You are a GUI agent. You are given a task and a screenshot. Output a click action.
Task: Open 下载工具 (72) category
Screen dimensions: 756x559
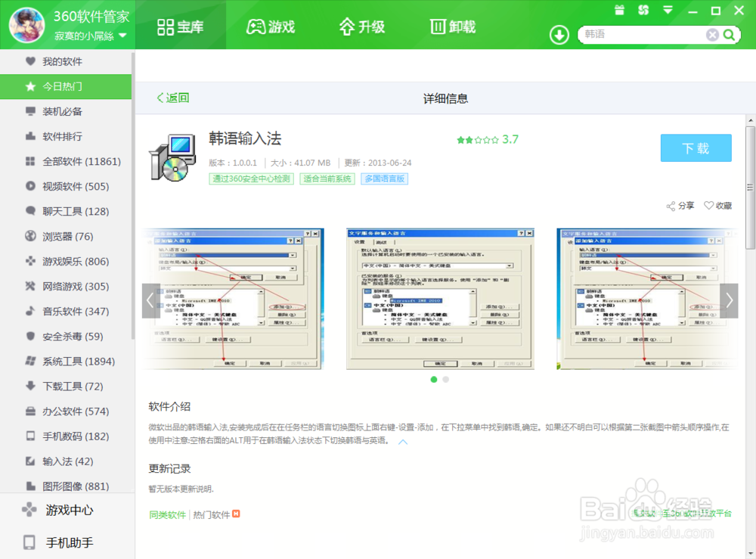[66, 387]
